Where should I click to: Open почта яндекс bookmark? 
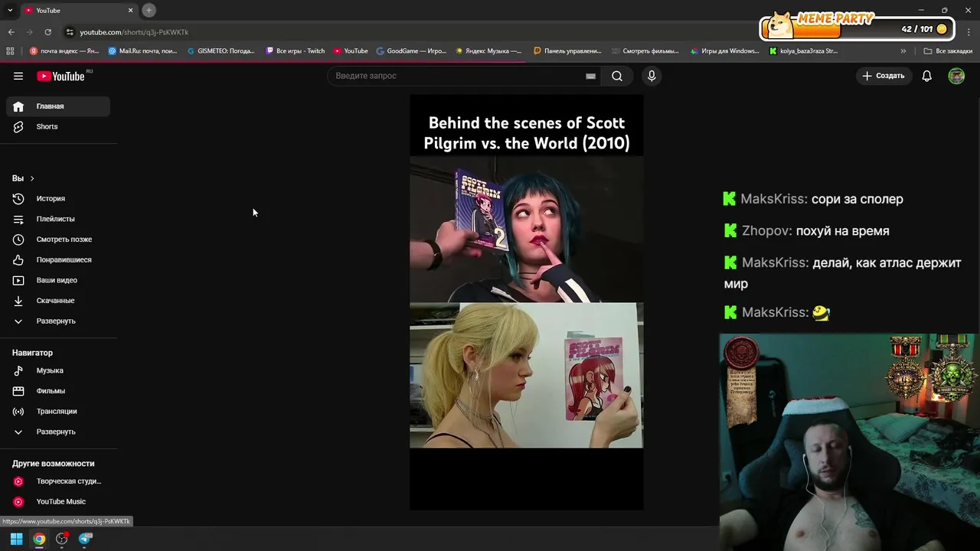click(x=64, y=51)
